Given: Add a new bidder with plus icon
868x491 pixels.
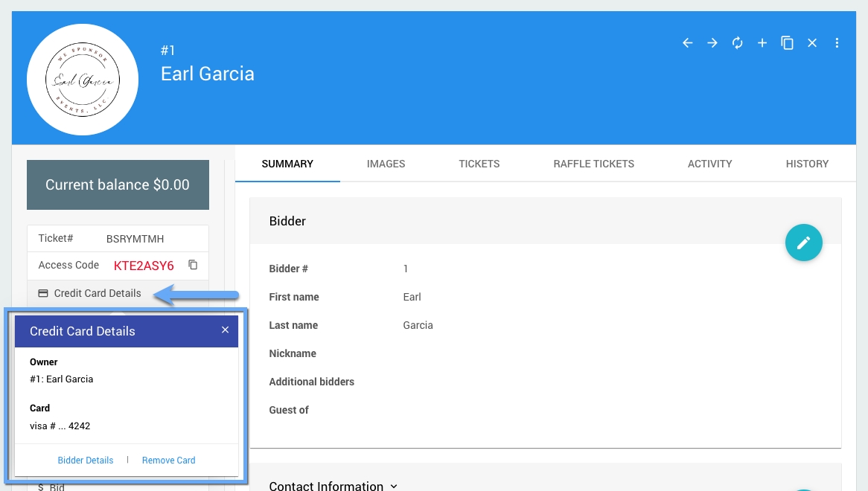Looking at the screenshot, I should point(762,43).
